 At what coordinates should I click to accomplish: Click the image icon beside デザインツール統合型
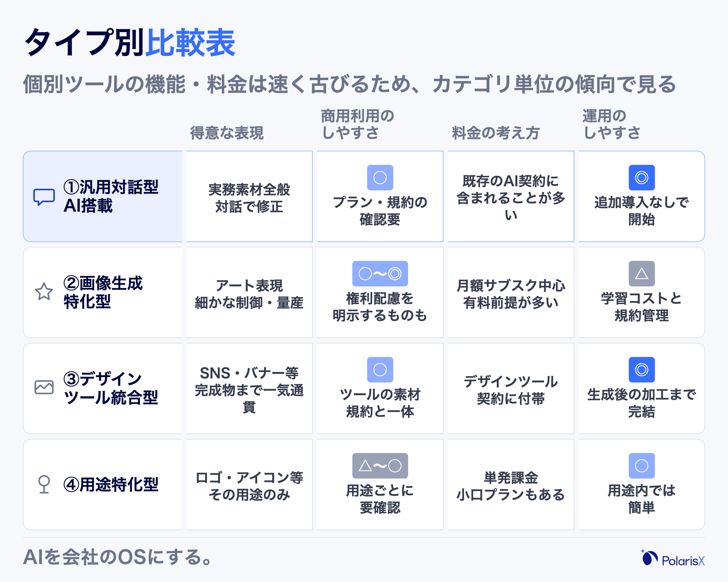[44, 387]
